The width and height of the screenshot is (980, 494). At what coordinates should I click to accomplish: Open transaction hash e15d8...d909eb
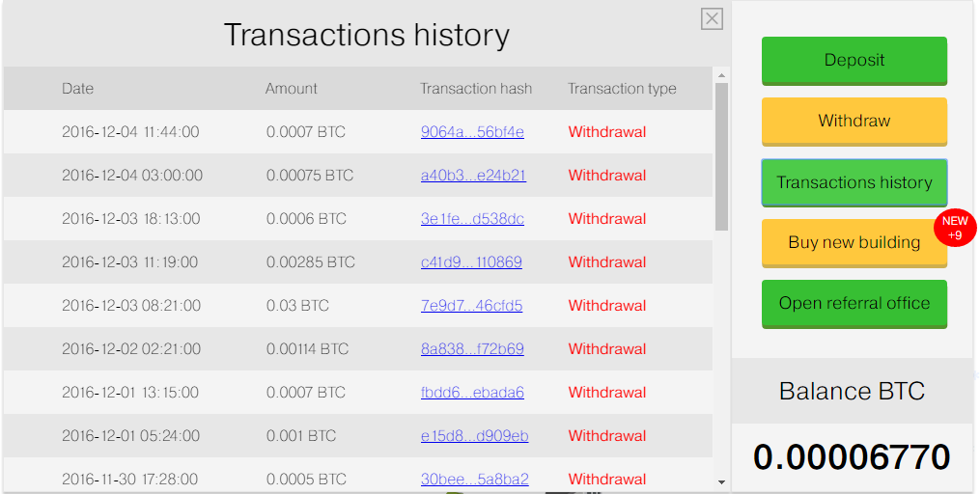(x=474, y=436)
